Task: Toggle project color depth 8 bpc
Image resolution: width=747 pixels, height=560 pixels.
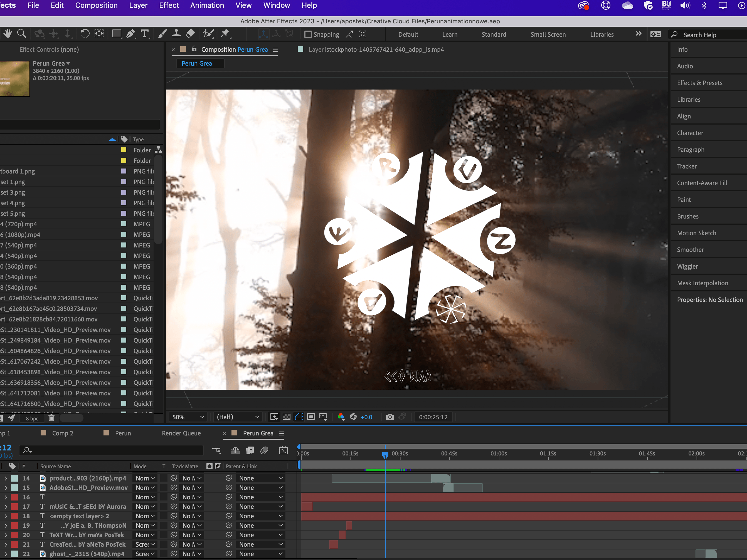Action: pyautogui.click(x=32, y=418)
